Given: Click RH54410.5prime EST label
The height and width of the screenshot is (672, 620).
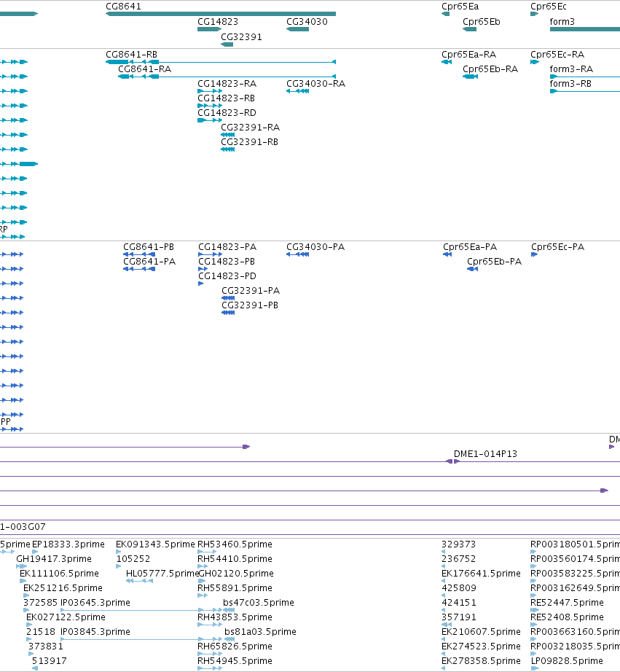Looking at the screenshot, I should point(235,559).
